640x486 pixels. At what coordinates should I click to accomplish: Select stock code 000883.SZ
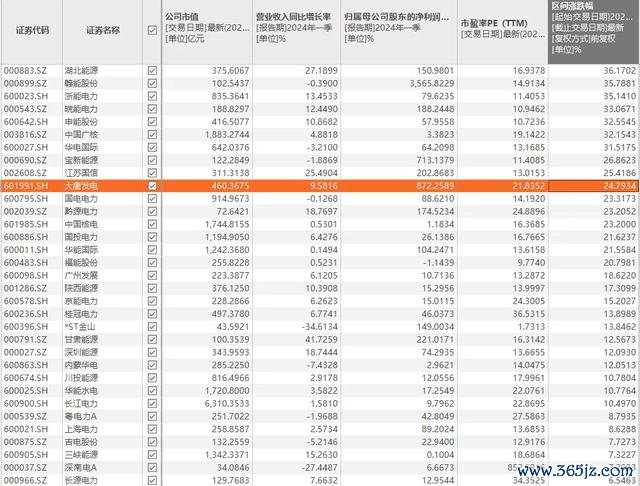25,71
